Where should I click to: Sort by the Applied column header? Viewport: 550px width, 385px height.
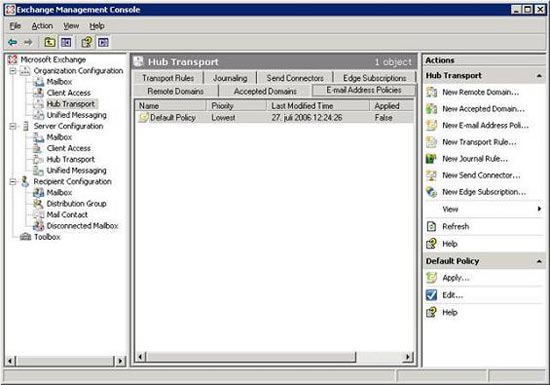click(391, 106)
